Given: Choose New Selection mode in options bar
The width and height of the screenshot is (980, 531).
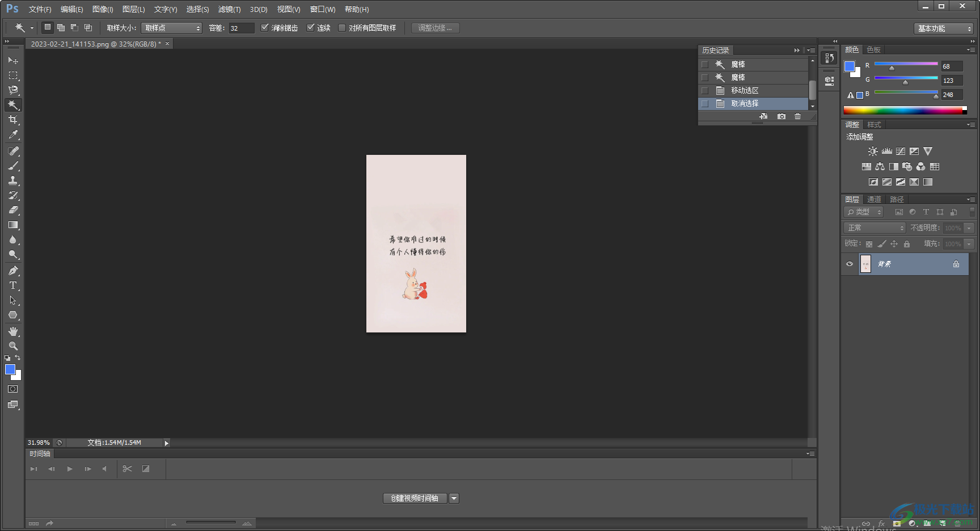Looking at the screenshot, I should click(48, 27).
